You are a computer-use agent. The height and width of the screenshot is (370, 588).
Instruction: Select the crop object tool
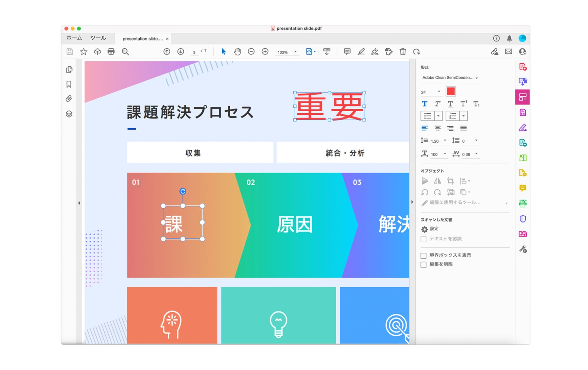450,181
